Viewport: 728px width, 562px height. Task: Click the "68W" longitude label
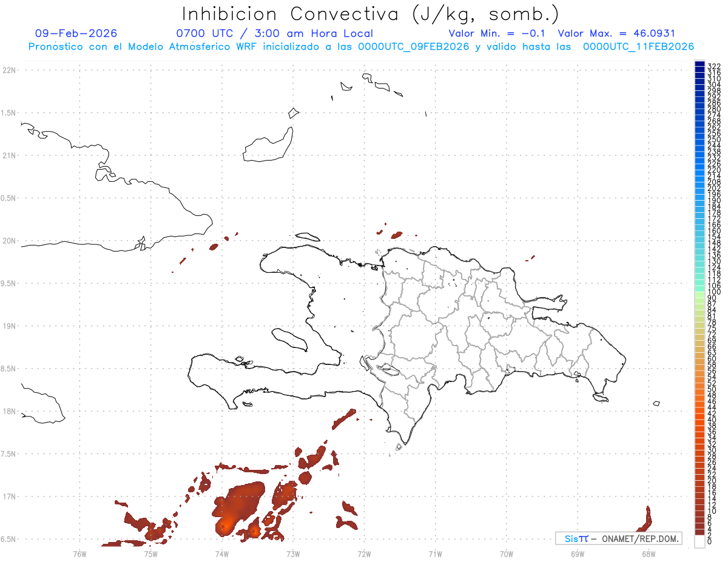click(x=649, y=553)
